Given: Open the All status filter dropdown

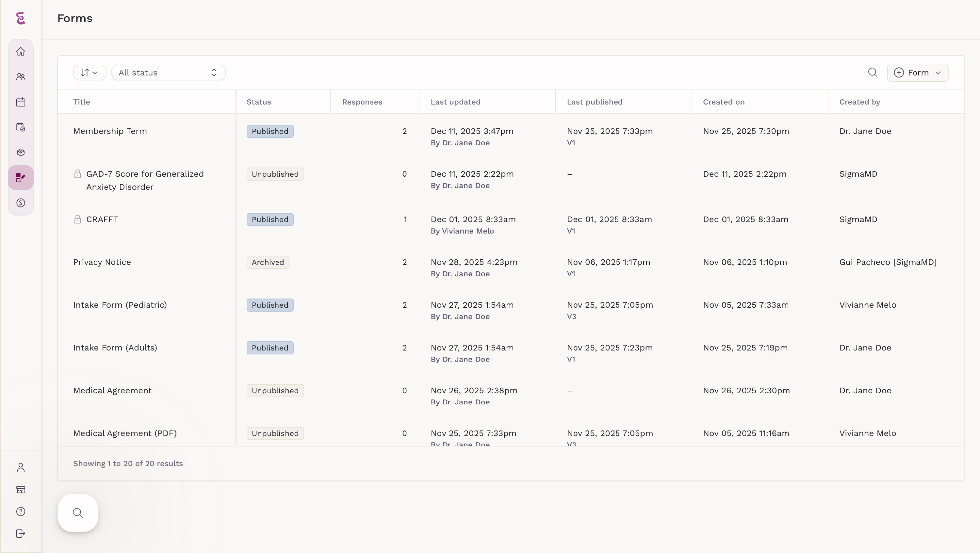Looking at the screenshot, I should pyautogui.click(x=168, y=73).
